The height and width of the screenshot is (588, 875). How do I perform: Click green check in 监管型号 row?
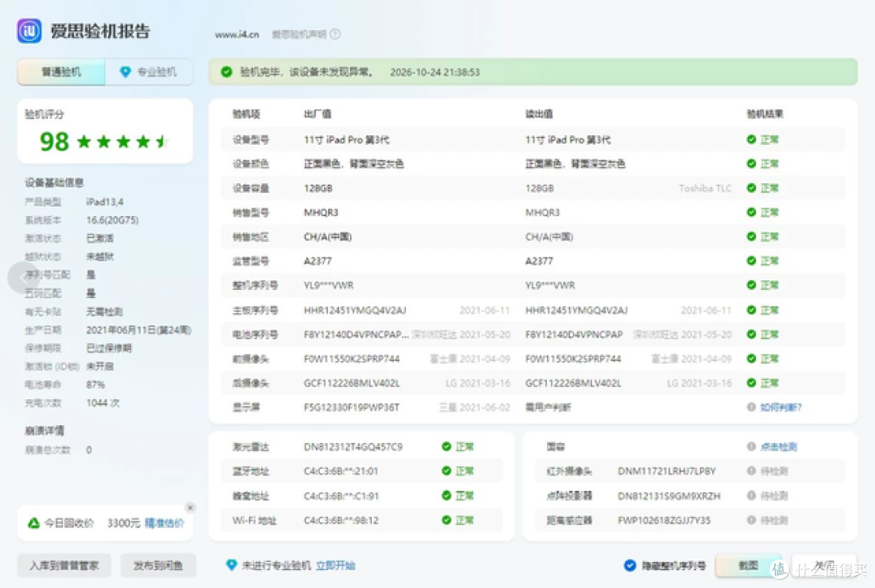point(751,261)
